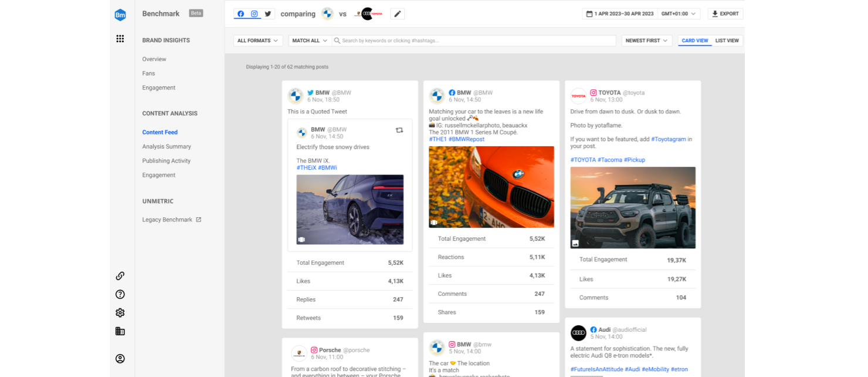Click the link chain icon in sidebar
Viewport: 868px width, 377px height.
tap(120, 276)
